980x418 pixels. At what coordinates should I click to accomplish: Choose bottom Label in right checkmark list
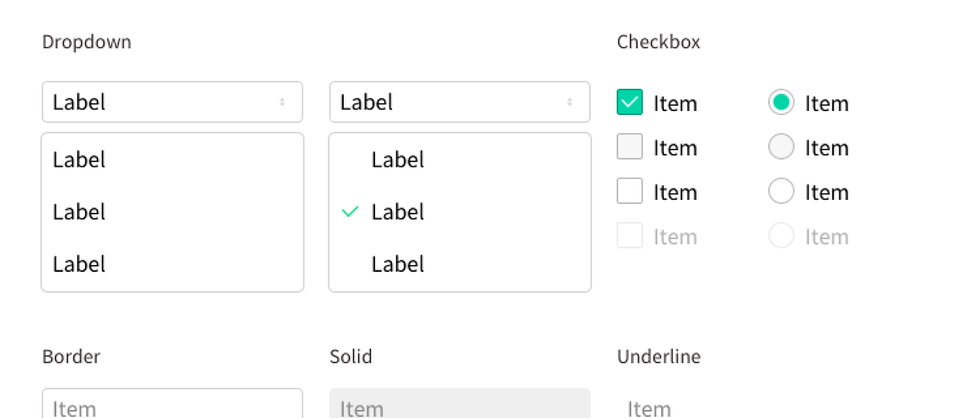[x=459, y=264]
